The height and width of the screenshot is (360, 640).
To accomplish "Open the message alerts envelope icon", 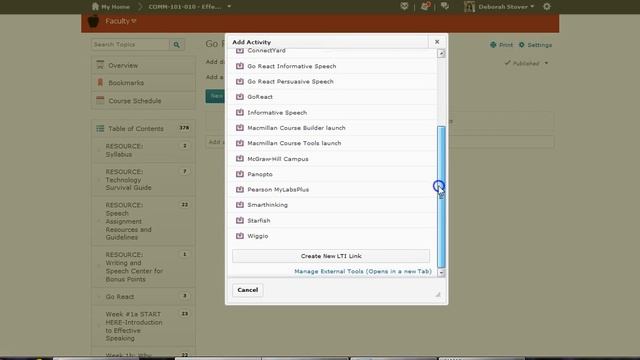I will (404, 6).
